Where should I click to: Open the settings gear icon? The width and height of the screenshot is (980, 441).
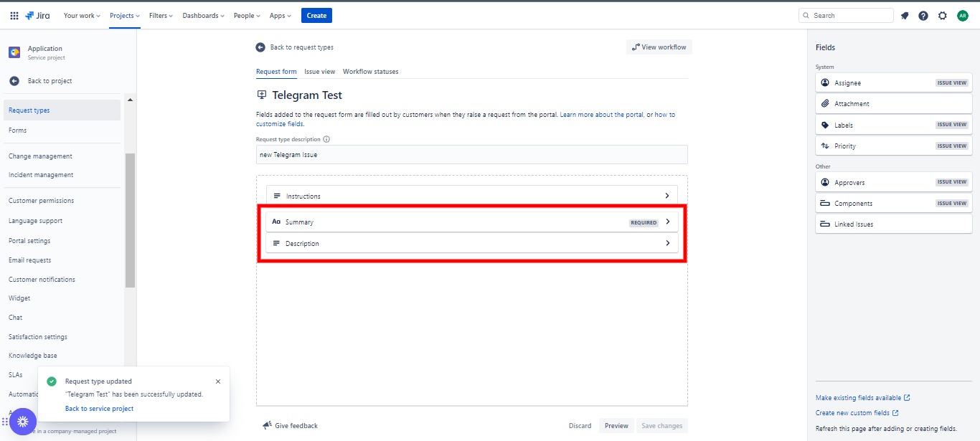943,16
